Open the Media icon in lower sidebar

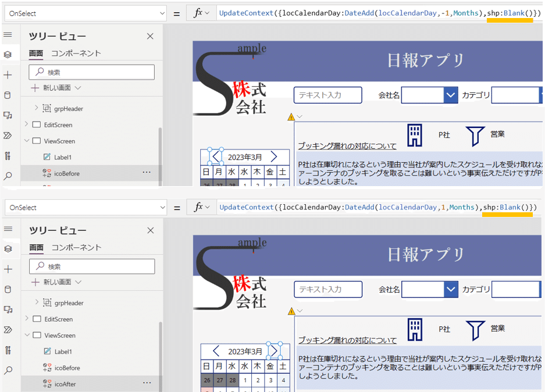(8, 309)
